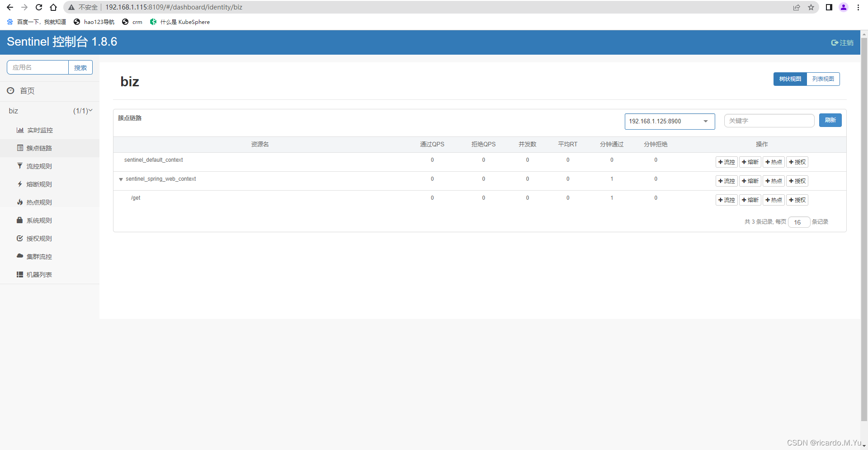
Task: Click the 分钟通过 column header
Action: click(612, 144)
